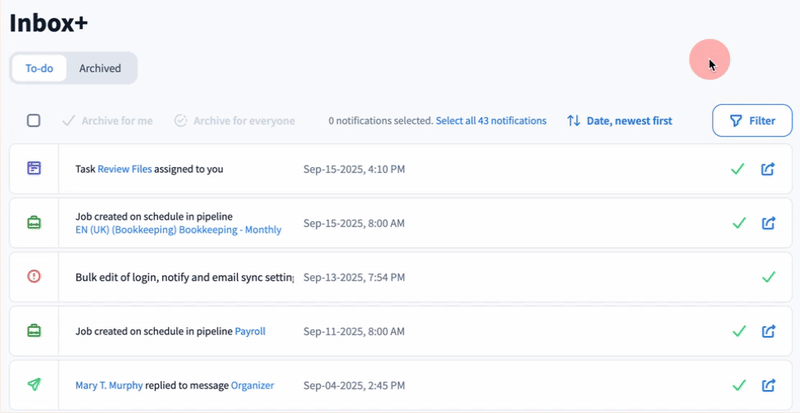The height and width of the screenshot is (413, 800).
Task: Open Bookkeeping job via external link icon
Action: pos(769,223)
